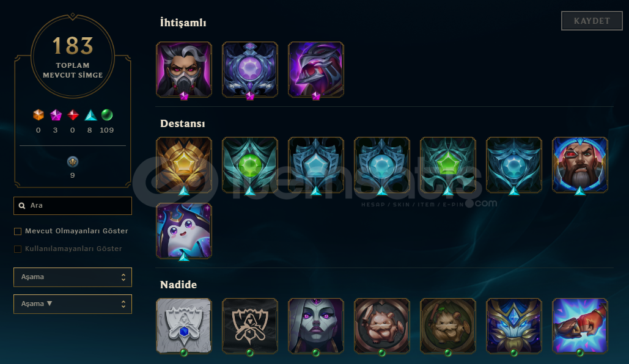
Task: Select the fist bump icon
Action: 579,326
